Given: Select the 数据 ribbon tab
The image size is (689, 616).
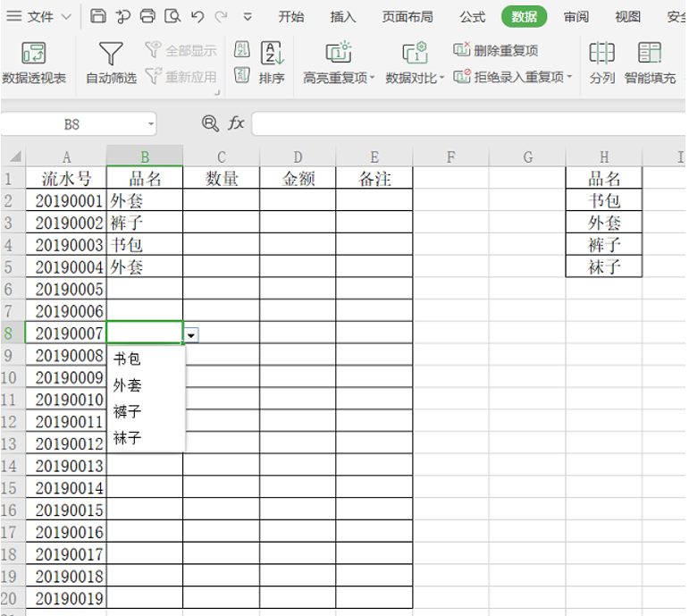Looking at the screenshot, I should pyautogui.click(x=525, y=17).
